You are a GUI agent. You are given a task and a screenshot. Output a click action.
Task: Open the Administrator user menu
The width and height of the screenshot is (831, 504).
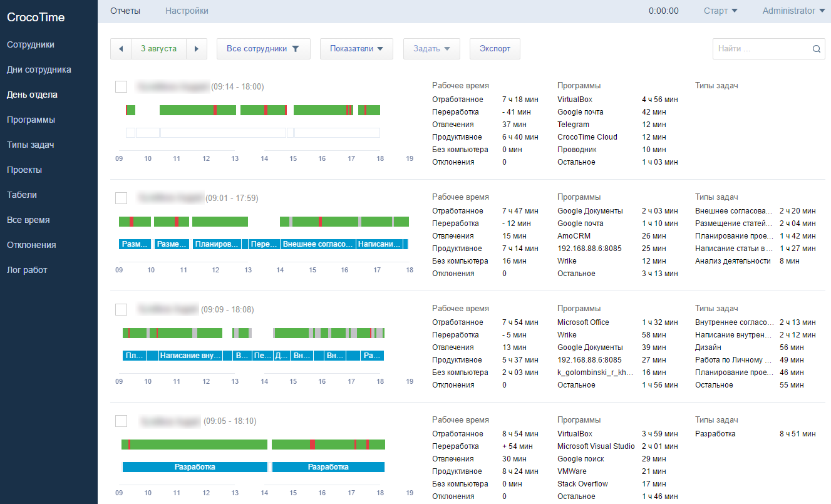793,11
